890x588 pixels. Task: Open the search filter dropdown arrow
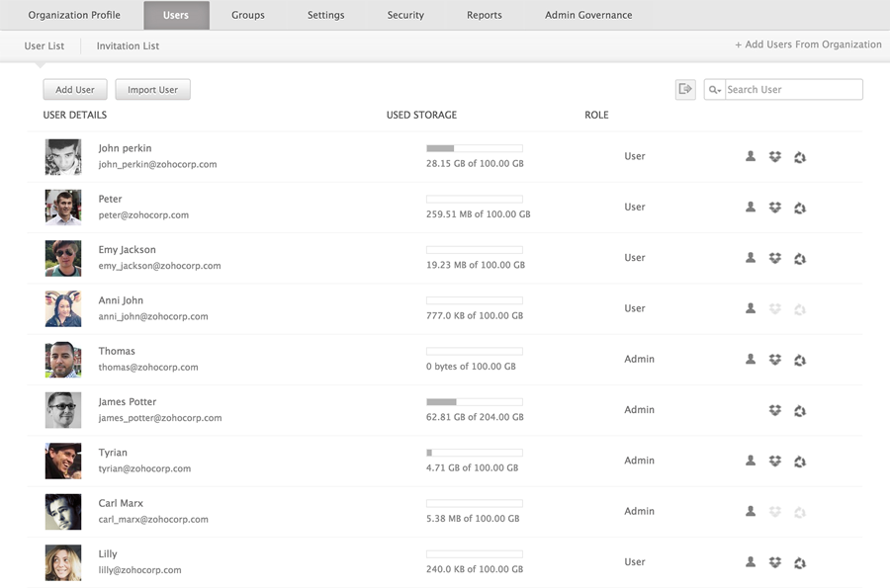click(x=714, y=90)
